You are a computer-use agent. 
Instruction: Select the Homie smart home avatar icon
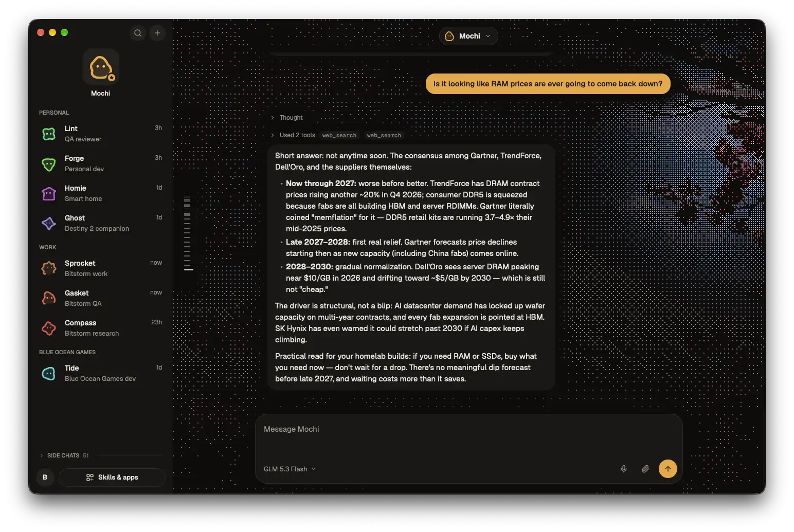click(49, 194)
